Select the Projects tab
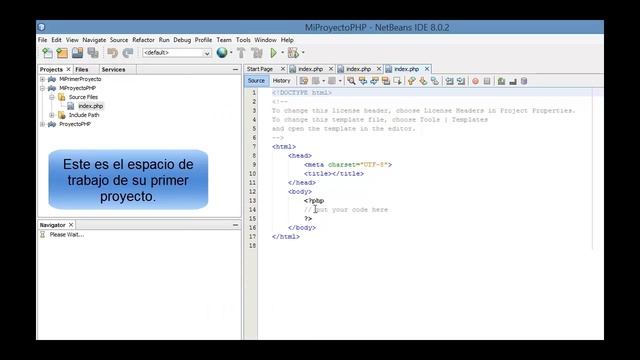Image resolution: width=640 pixels, height=360 pixels. tap(51, 69)
